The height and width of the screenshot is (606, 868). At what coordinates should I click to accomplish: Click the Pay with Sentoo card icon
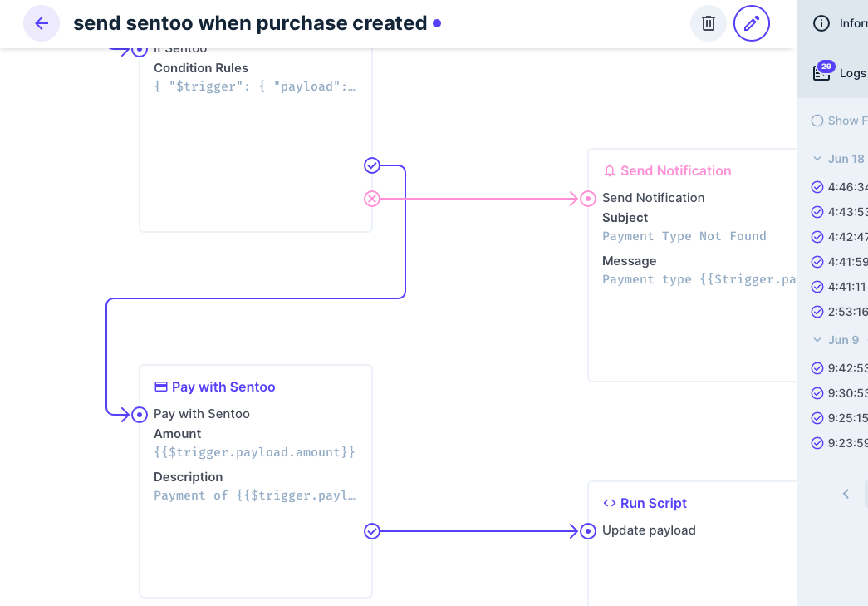[x=161, y=387]
